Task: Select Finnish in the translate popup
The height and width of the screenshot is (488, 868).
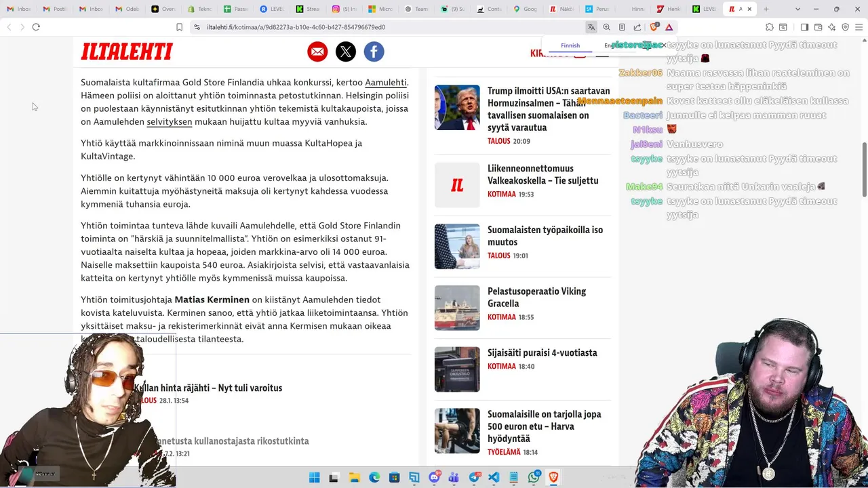Action: [570, 45]
